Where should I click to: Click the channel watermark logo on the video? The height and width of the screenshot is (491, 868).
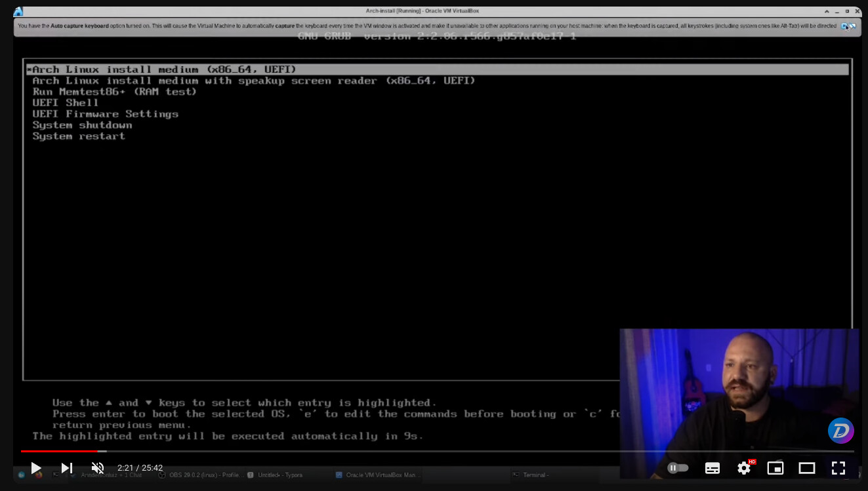[x=840, y=431]
